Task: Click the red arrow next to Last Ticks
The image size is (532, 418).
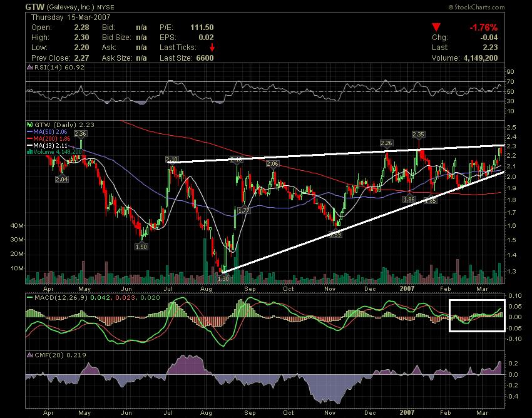Action: point(212,47)
